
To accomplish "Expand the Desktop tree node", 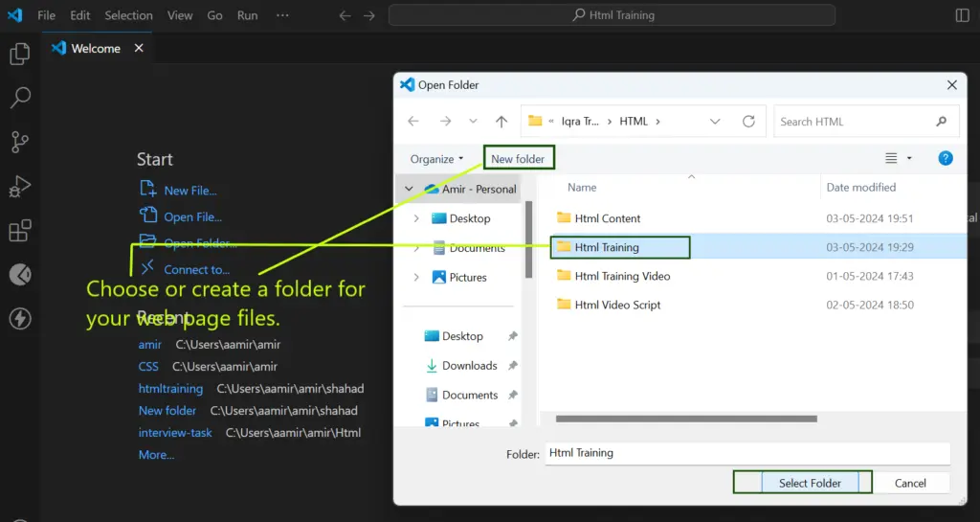I will click(x=416, y=218).
